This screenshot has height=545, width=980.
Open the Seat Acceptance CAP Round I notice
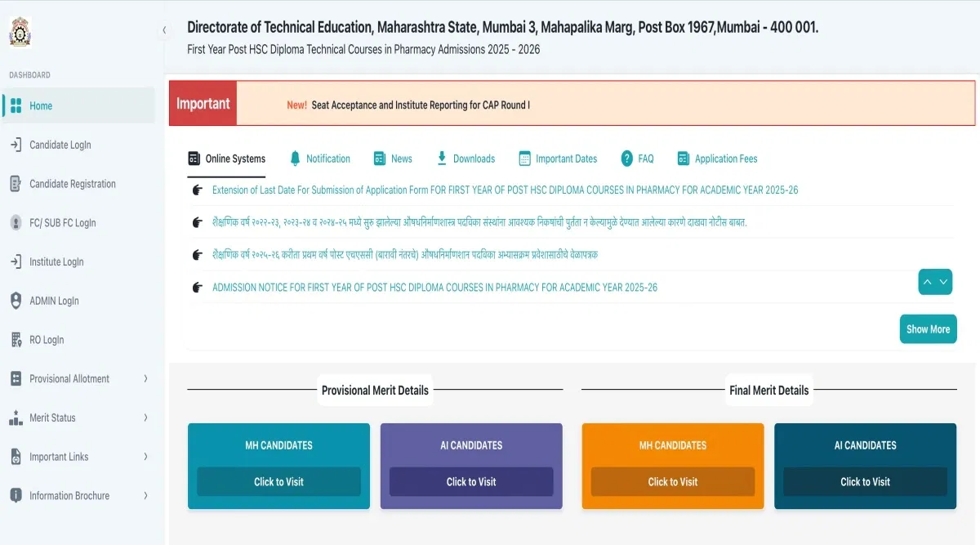pyautogui.click(x=420, y=105)
